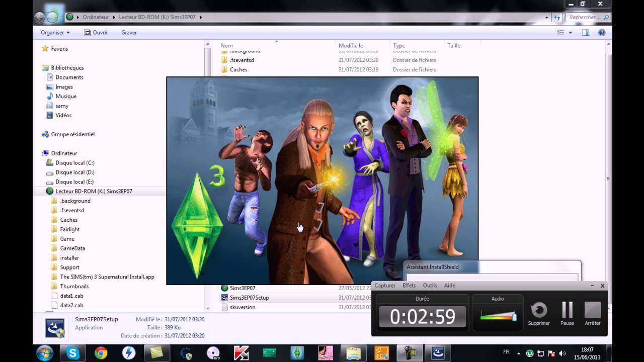Open the Daemon Tools lightning icon

(129, 353)
